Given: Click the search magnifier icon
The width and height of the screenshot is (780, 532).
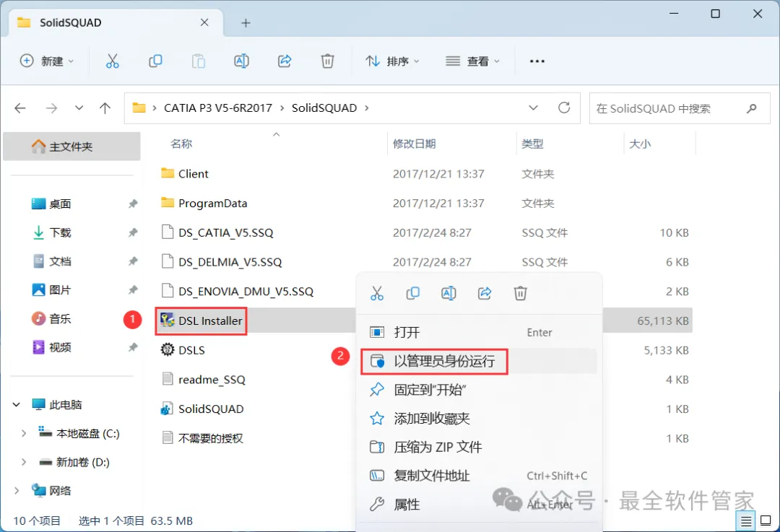Looking at the screenshot, I should click(x=752, y=108).
